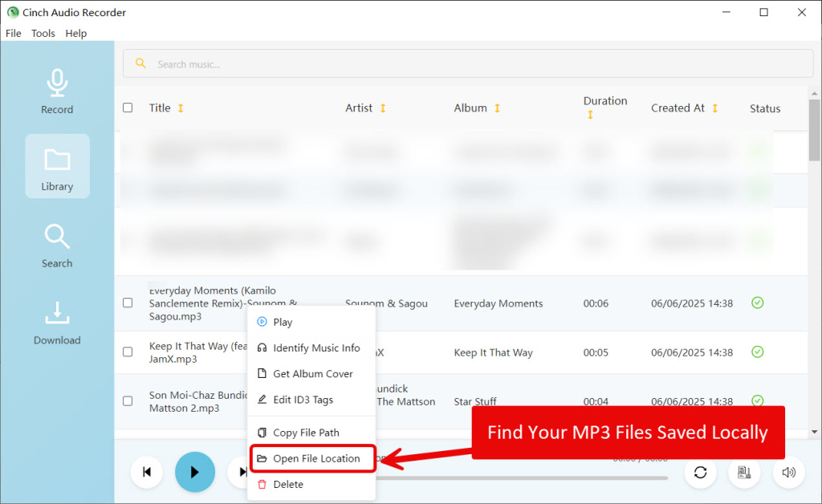Image resolution: width=822 pixels, height=504 pixels.
Task: Open the Search sidebar section
Action: 57,245
